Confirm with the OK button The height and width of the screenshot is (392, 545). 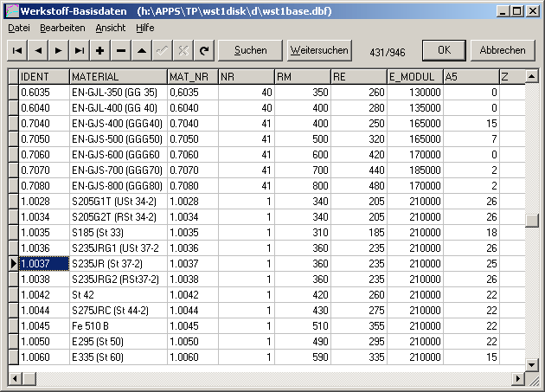click(x=444, y=50)
